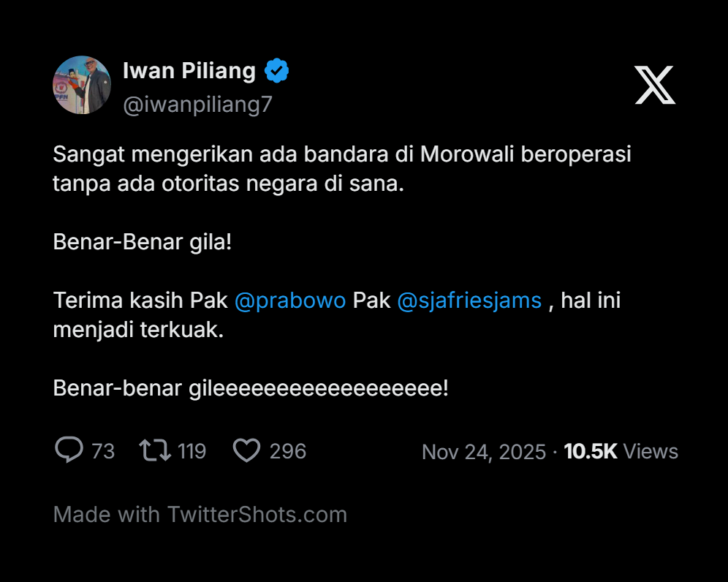Click the 10.5K Views counter
Viewport: 728px width, 582px height.
[621, 452]
